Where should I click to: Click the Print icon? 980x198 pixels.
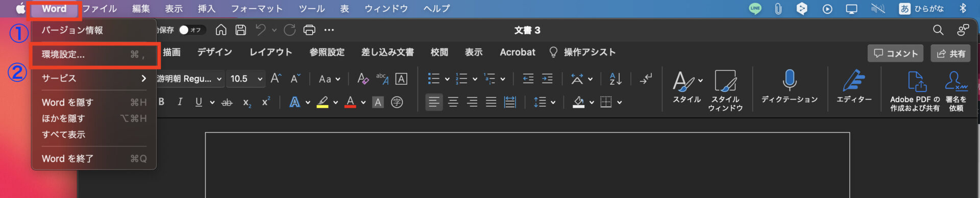point(309,30)
